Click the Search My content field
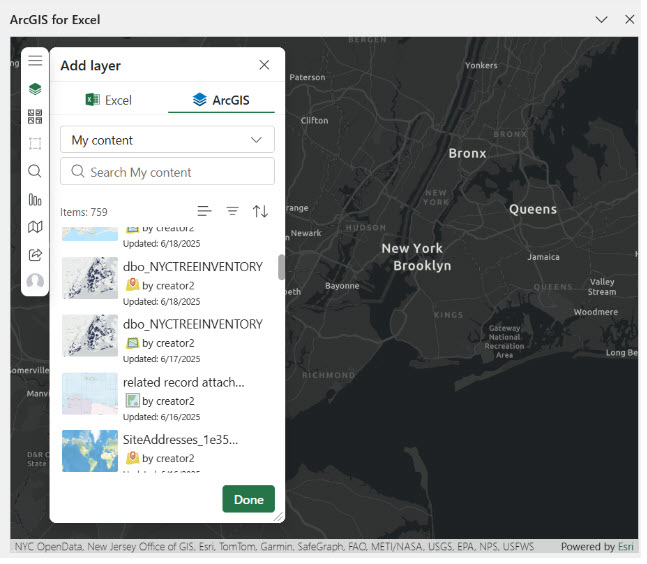 (x=167, y=172)
